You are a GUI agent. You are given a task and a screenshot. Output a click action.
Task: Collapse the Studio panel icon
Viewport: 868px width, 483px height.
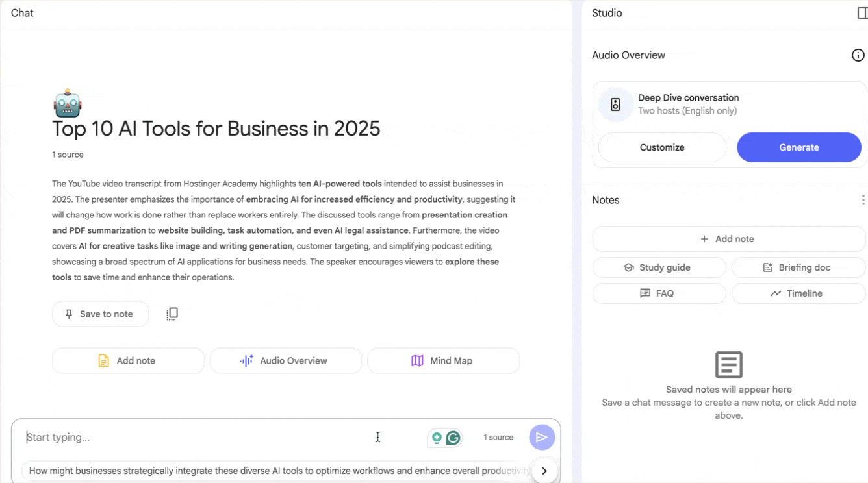coord(862,13)
